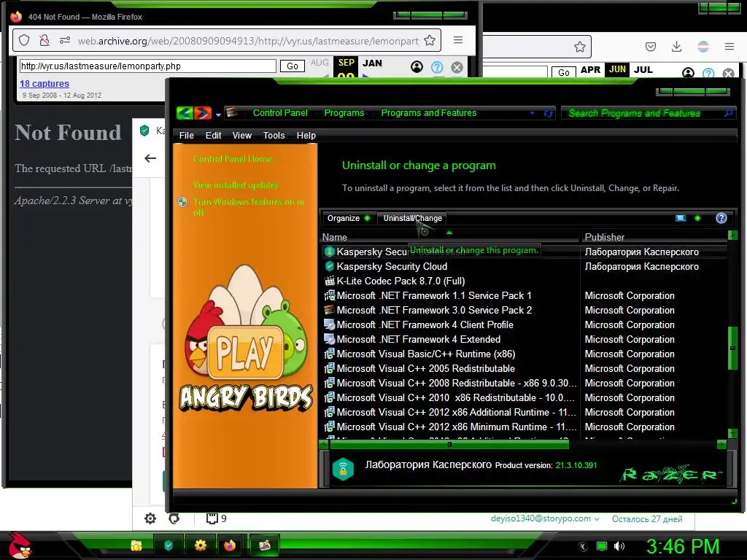This screenshot has height=560, width=747.
Task: Bookmark the page with Firefox star icon
Action: pyautogui.click(x=429, y=41)
